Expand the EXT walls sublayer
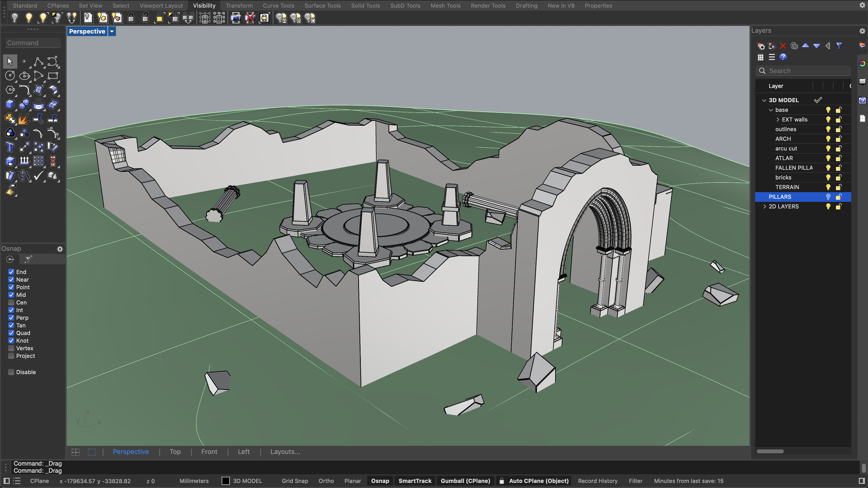The image size is (868, 488). pyautogui.click(x=778, y=119)
